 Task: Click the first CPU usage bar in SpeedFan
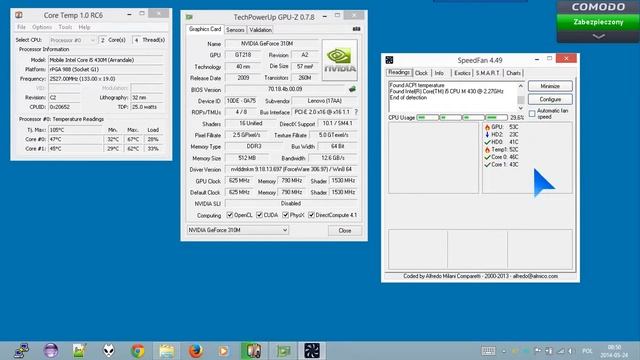pos(427,118)
